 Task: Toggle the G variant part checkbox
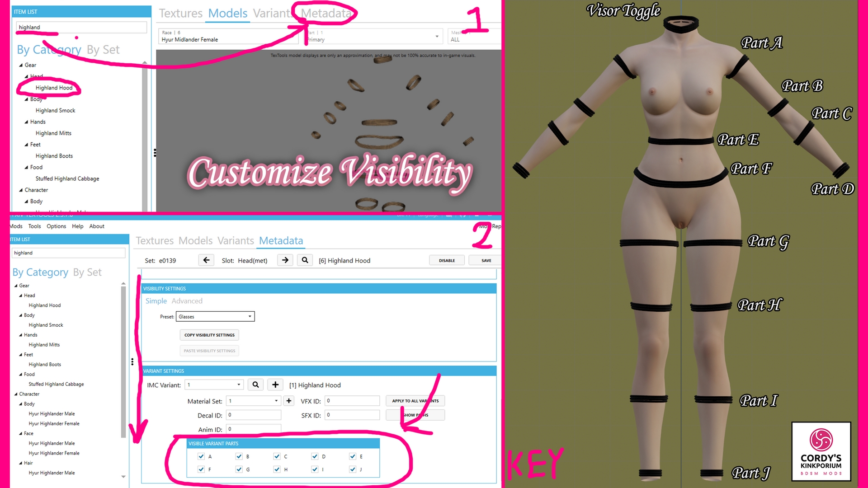[239, 469]
